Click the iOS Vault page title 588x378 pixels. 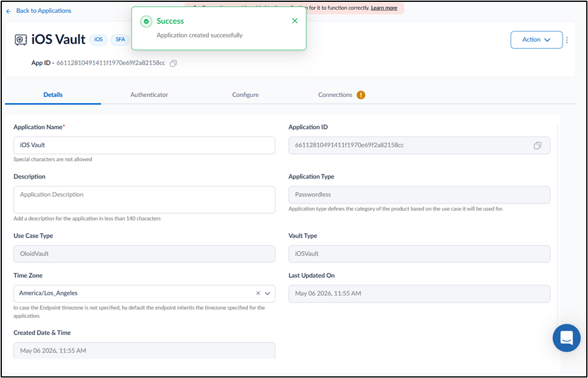click(x=58, y=39)
